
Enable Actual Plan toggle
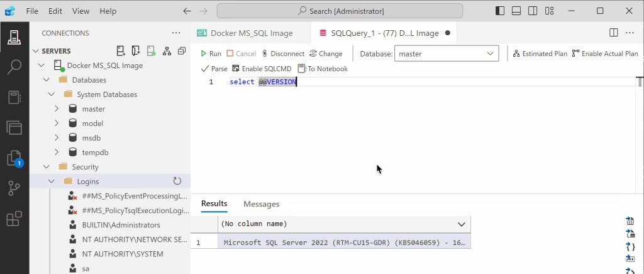(605, 54)
